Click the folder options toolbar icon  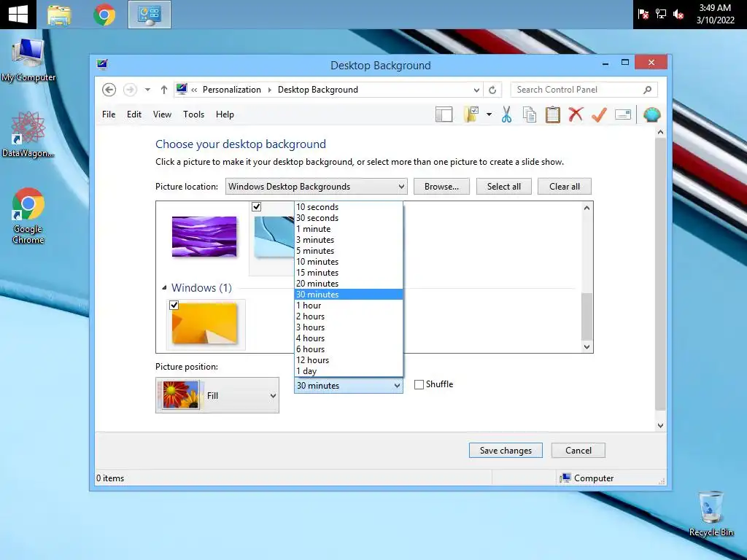point(472,114)
